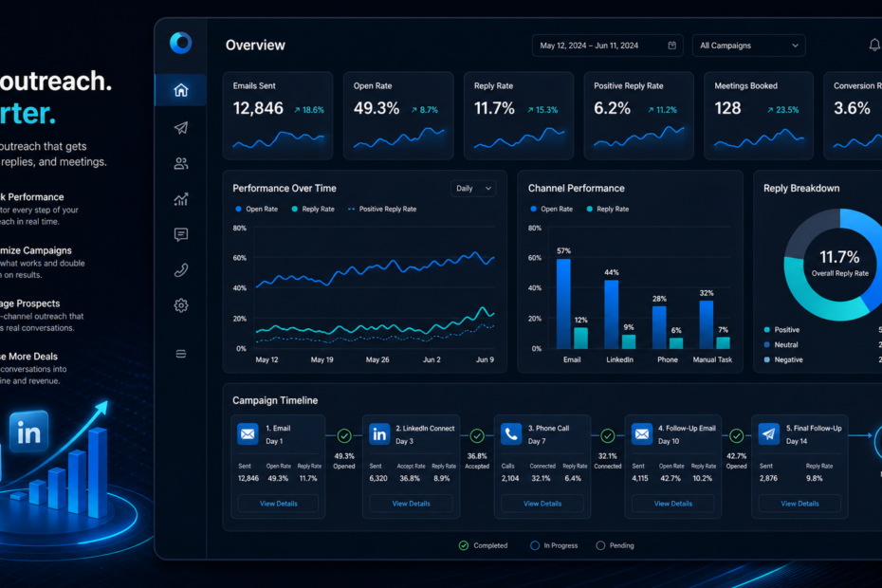Open campaigns paper-plane sidebar icon
Image resolution: width=882 pixels, height=588 pixels.
[180, 128]
